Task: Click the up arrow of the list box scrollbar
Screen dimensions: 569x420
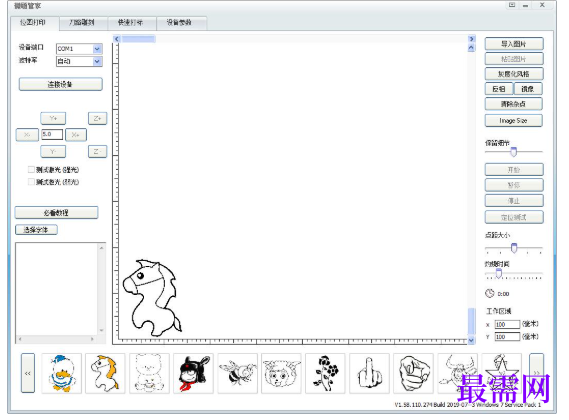Action: click(x=102, y=248)
